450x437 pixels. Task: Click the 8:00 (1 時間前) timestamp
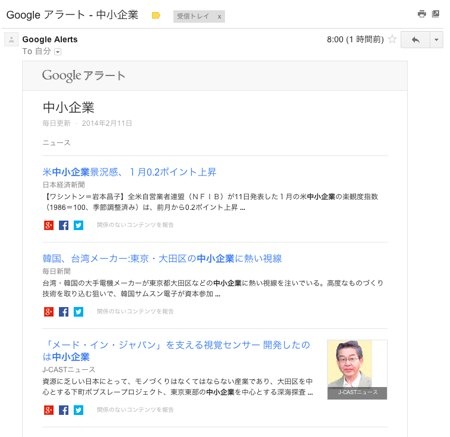[355, 39]
